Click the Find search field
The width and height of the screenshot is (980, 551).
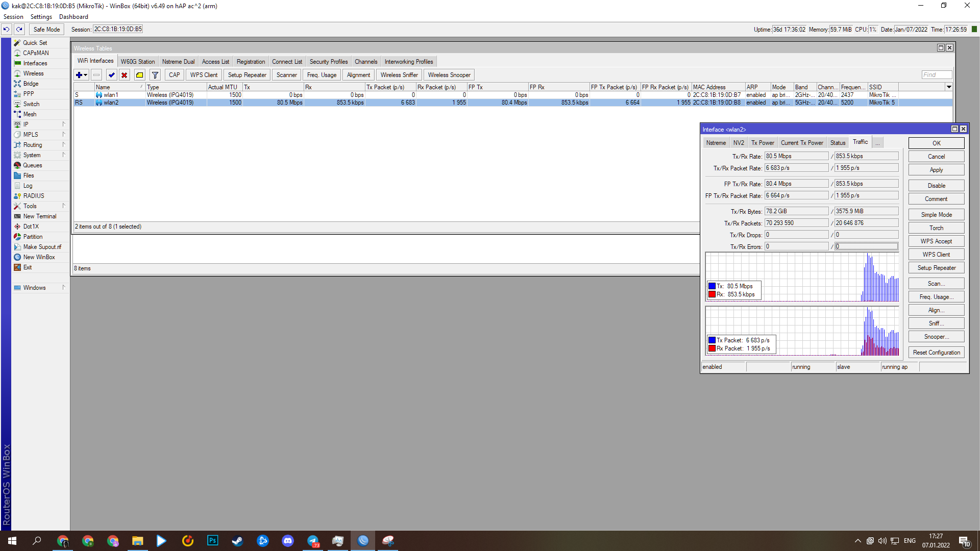pyautogui.click(x=937, y=75)
